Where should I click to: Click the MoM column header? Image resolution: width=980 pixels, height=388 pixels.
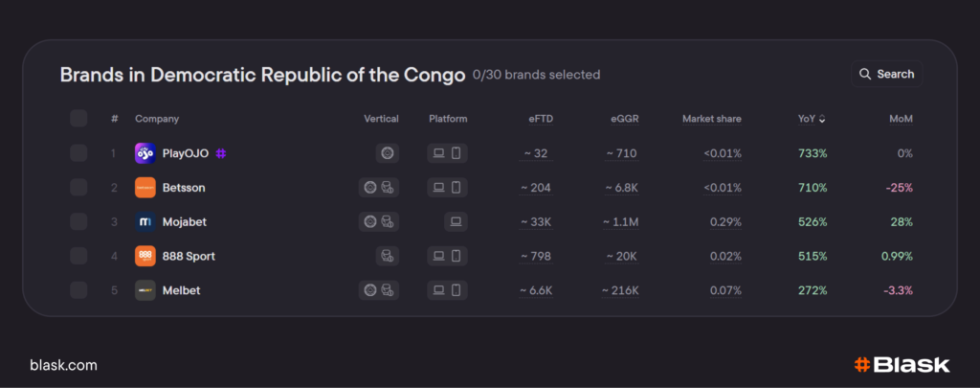pos(900,119)
